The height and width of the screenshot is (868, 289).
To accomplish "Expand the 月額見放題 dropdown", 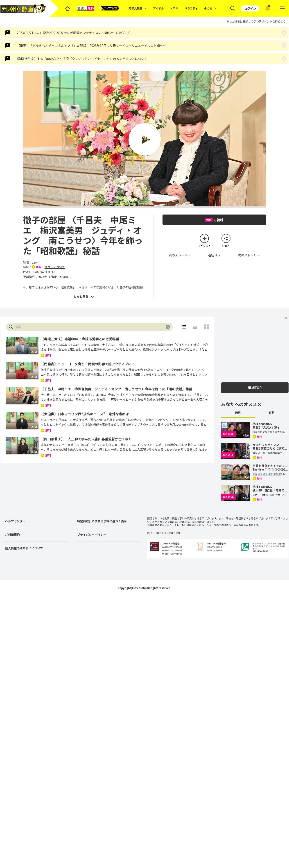I will coord(137,8).
